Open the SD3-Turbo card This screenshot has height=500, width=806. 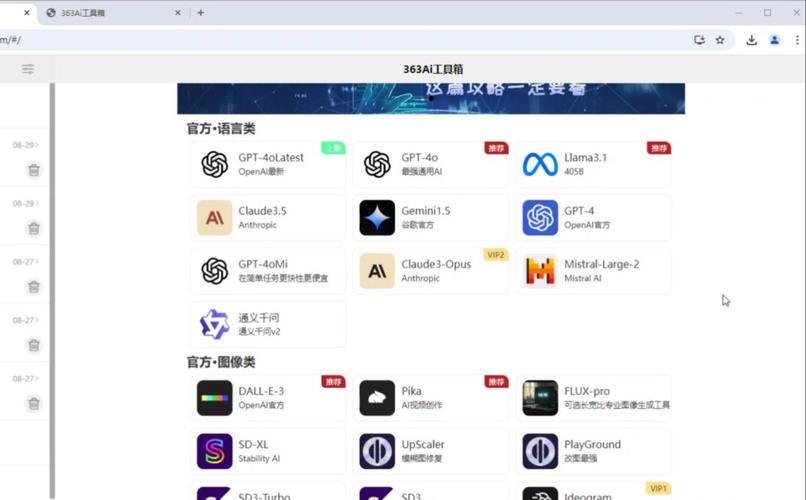[x=268, y=492]
